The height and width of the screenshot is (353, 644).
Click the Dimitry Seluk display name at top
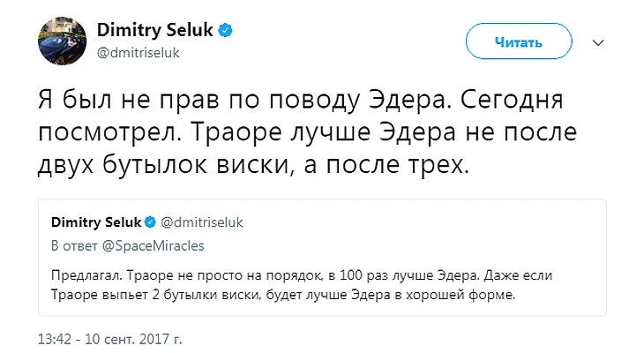tap(155, 31)
